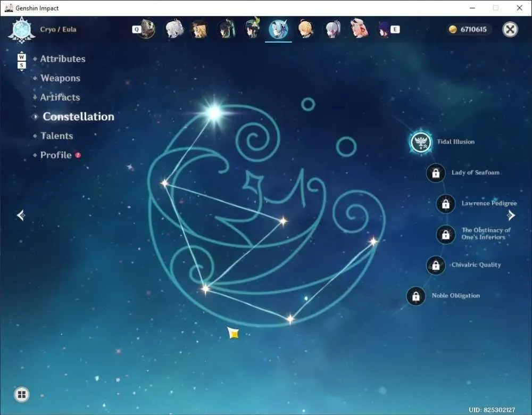Click the Cryo element emblem

[22, 30]
